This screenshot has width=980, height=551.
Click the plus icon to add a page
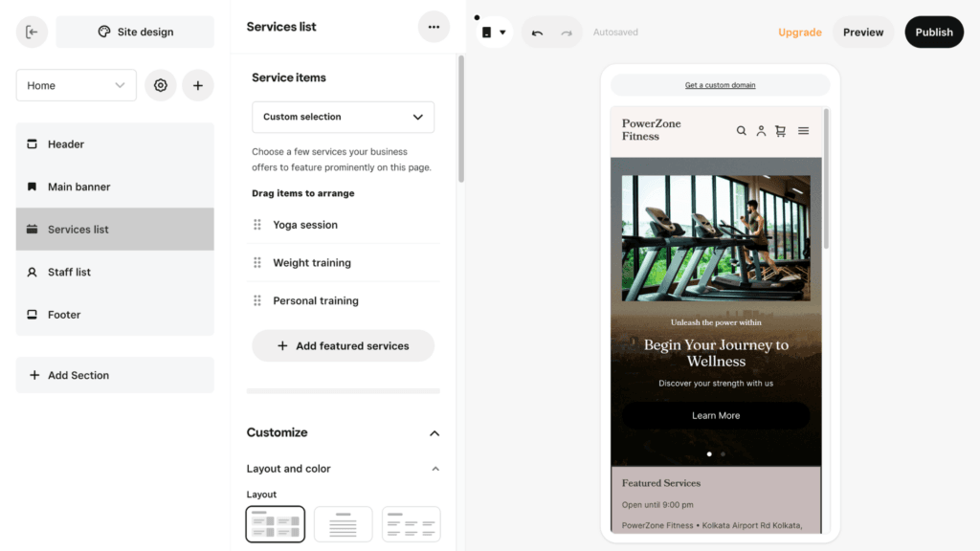click(198, 85)
